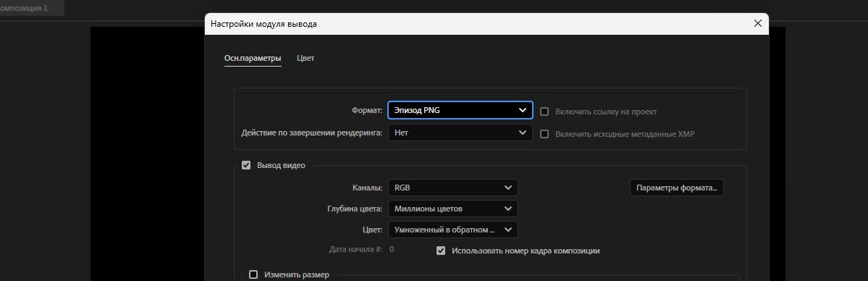Expand the Глубина цвета dropdown
The width and height of the screenshot is (868, 281).
tap(452, 209)
